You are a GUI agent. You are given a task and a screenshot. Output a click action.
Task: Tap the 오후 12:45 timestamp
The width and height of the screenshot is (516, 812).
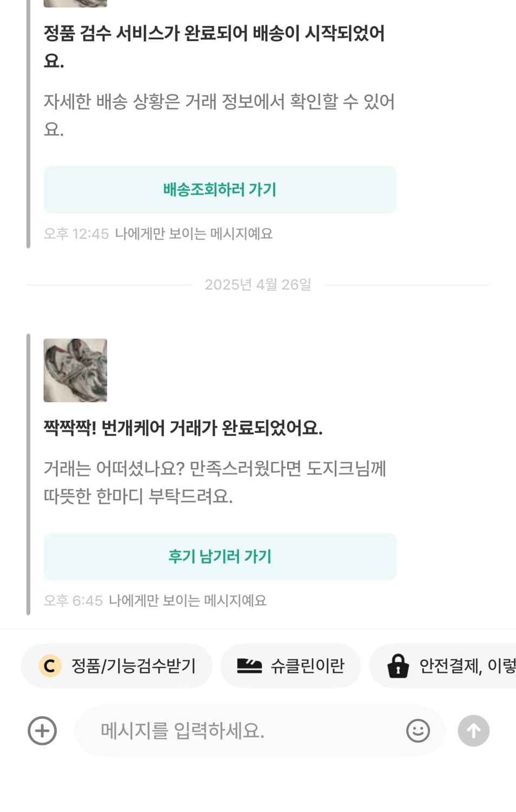[76, 233]
